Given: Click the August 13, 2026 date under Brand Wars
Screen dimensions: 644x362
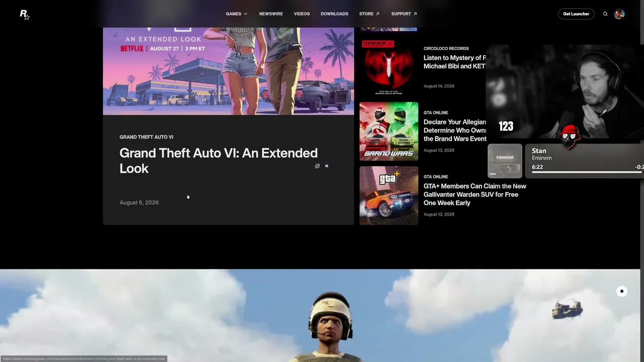Looking at the screenshot, I should click(x=439, y=150).
